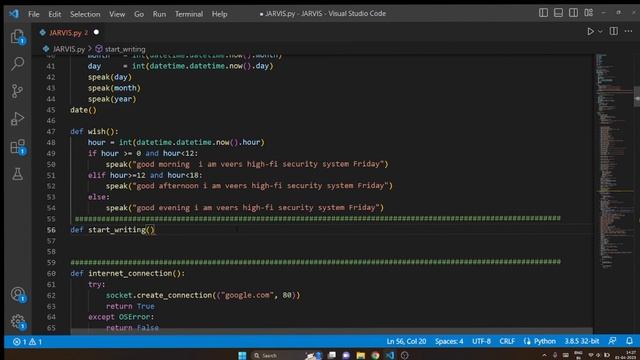The image size is (640, 360).
Task: Click JARVIS.py in the breadcrumb
Action: click(69, 49)
